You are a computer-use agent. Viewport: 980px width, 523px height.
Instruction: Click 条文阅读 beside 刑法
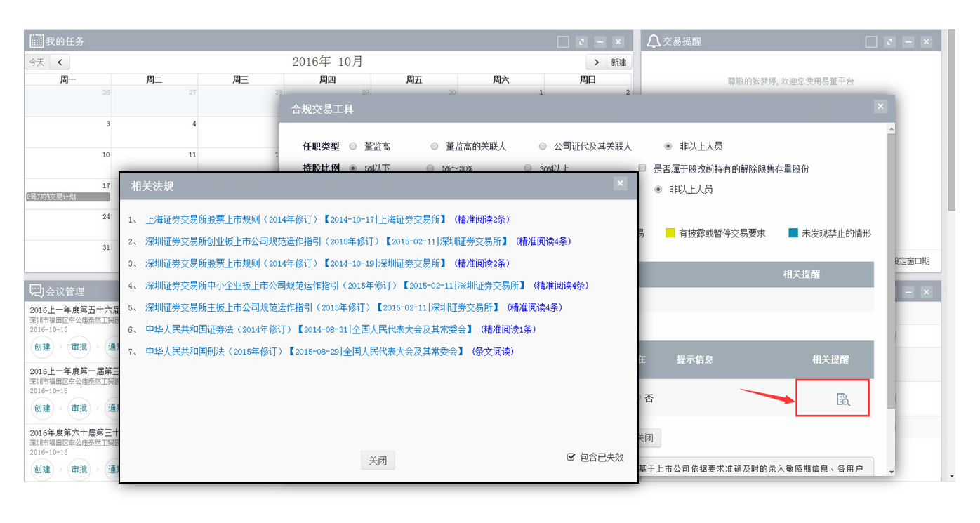(494, 351)
